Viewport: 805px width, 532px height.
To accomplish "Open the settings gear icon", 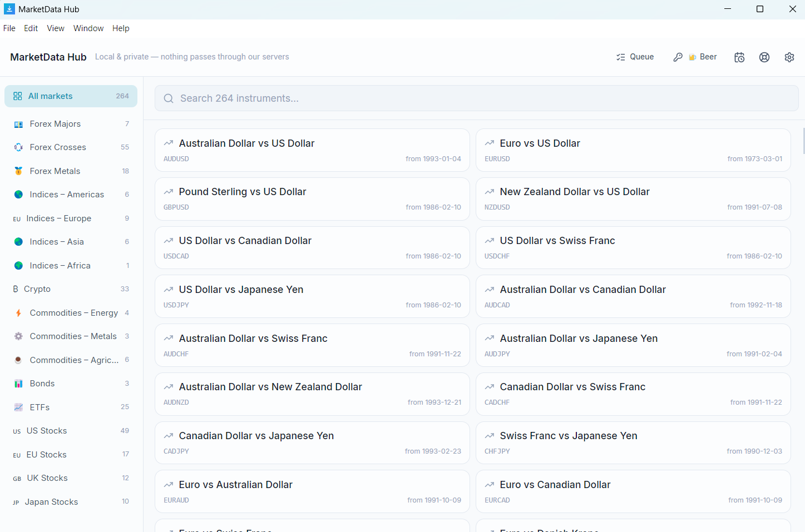I will 789,57.
